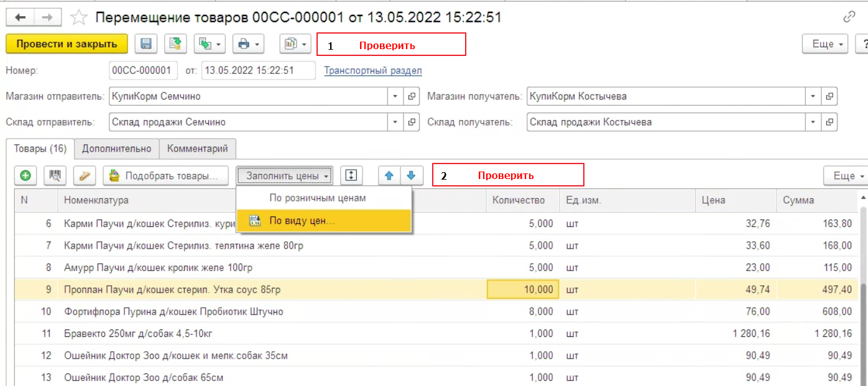Click the barcode search icon

coord(55,176)
